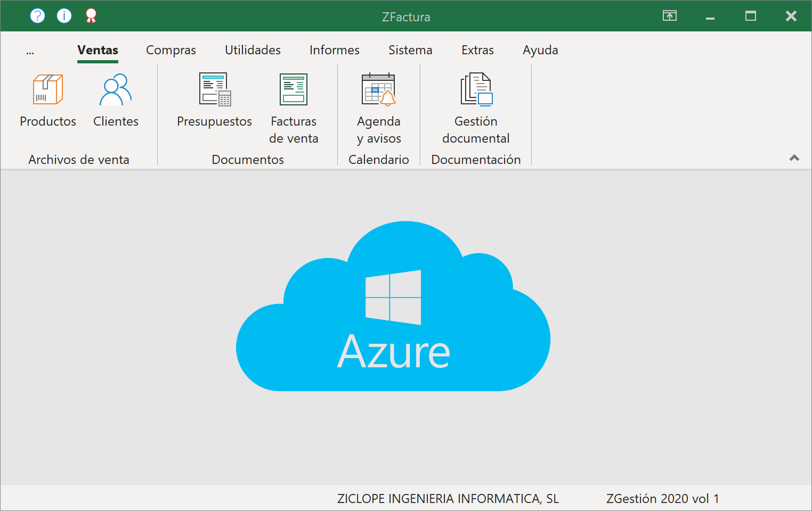
Task: Go to the Extras tab
Action: coord(477,50)
